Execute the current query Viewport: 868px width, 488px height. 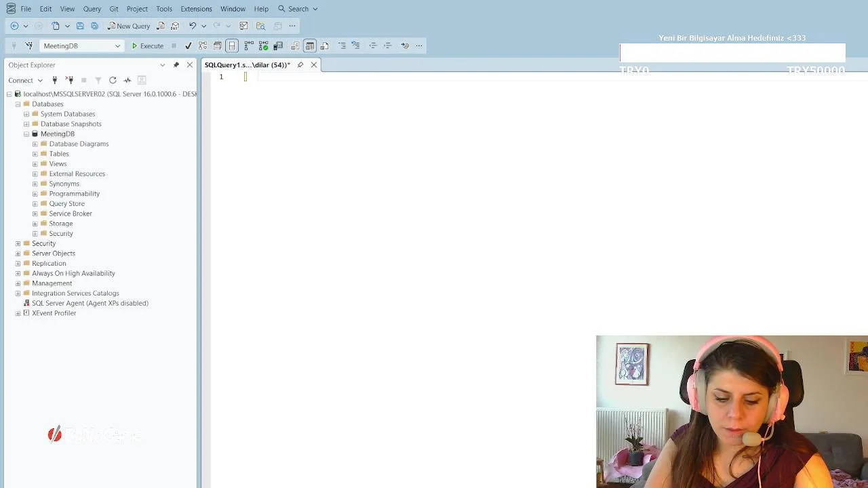point(147,45)
